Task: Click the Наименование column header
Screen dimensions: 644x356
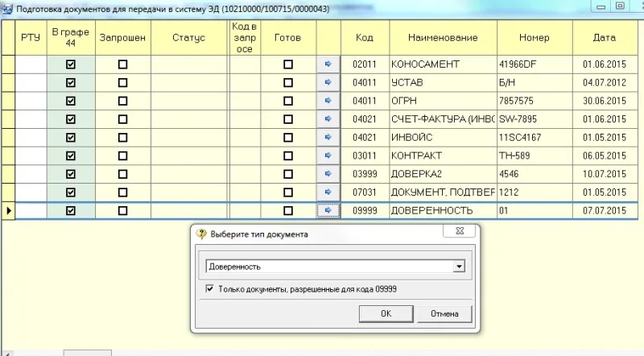Action: pyautogui.click(x=444, y=38)
